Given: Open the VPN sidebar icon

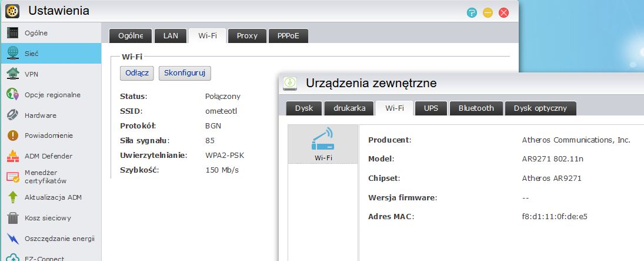Looking at the screenshot, I should tap(13, 74).
